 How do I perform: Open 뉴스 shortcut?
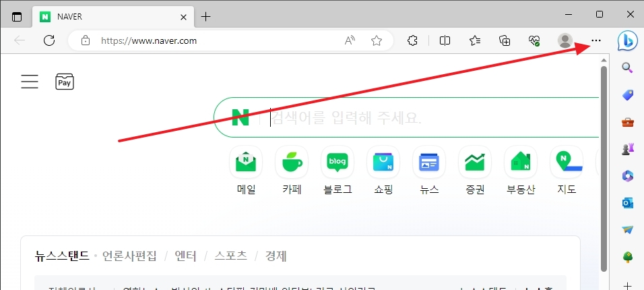(429, 171)
